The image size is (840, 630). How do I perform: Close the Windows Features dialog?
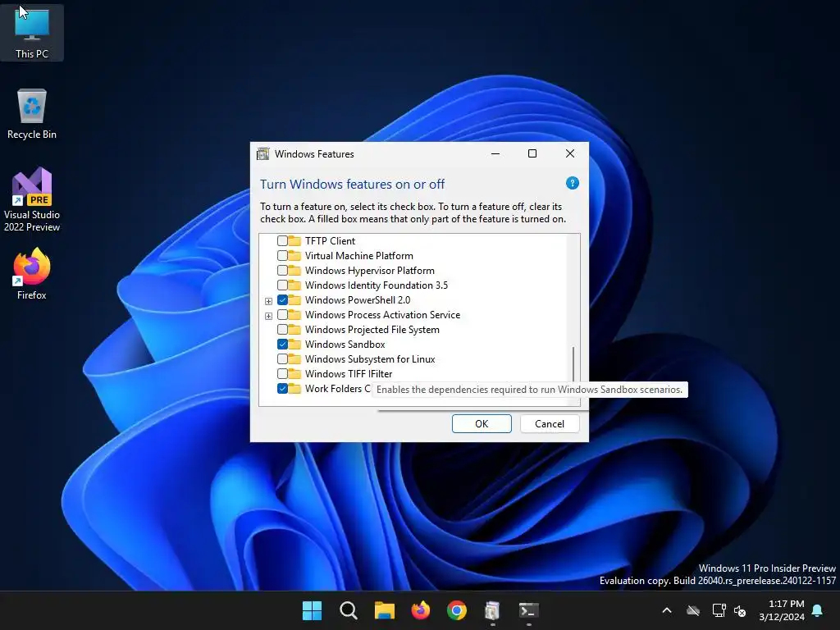570,153
